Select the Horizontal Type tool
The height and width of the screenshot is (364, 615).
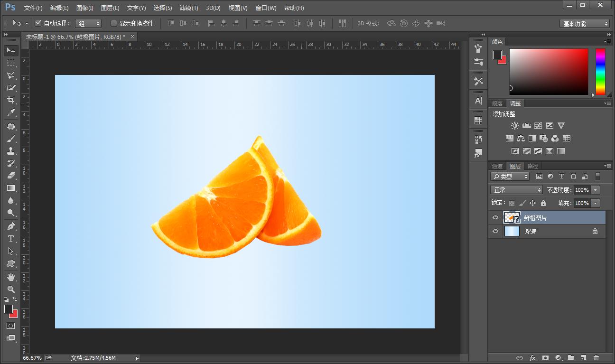[10, 239]
